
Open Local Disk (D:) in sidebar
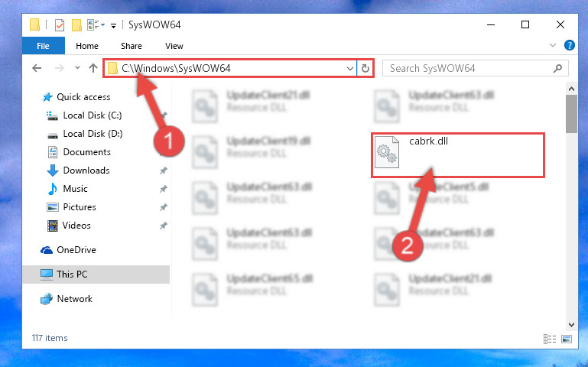[93, 134]
